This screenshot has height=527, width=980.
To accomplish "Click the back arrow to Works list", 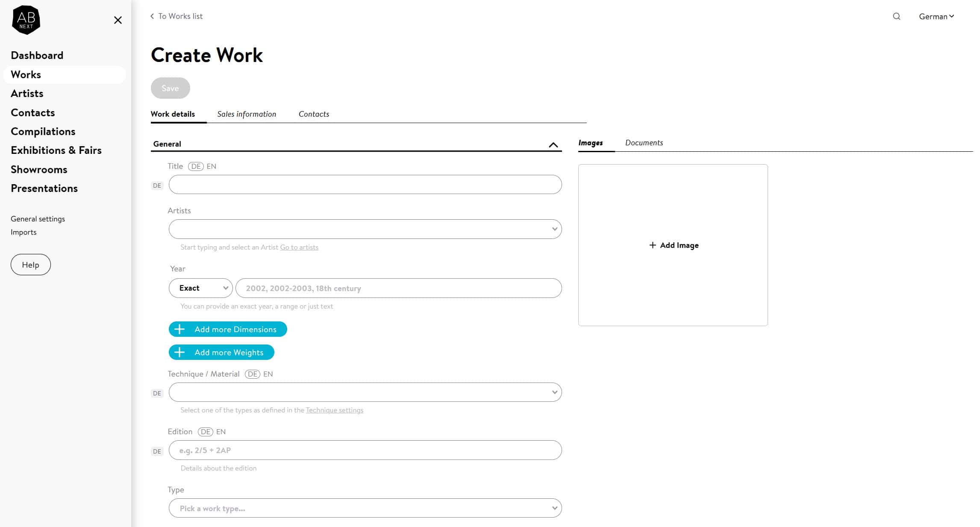I will (152, 16).
